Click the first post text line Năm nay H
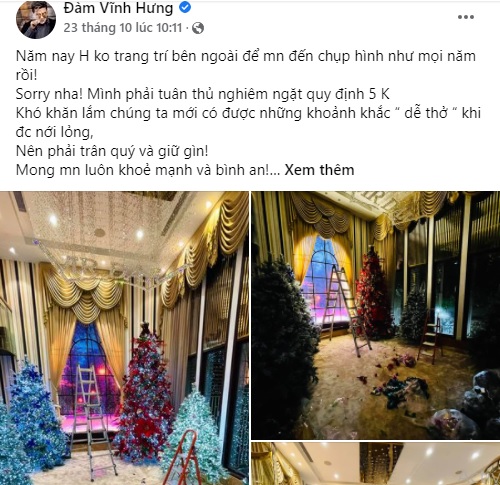 tap(246, 56)
